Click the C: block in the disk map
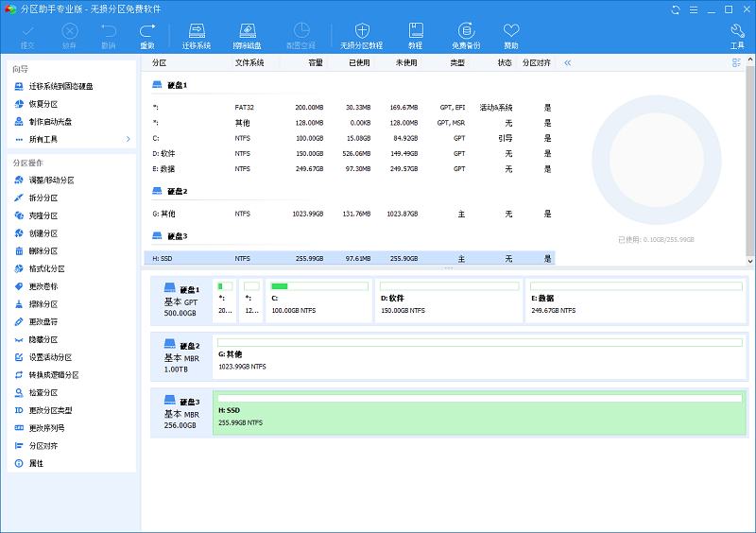Screen dimensions: 756x533 tap(319, 301)
